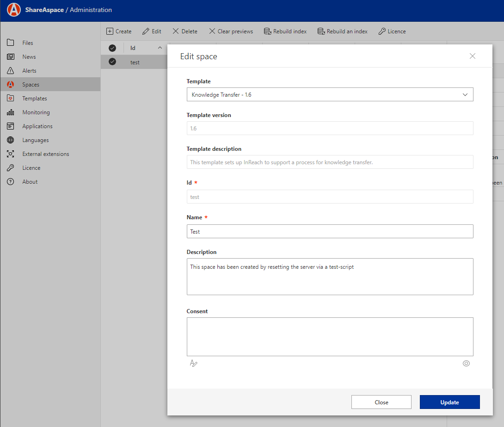Click the text formatting icon under Consent
Viewport: 504px width, 427px height.
click(x=193, y=364)
